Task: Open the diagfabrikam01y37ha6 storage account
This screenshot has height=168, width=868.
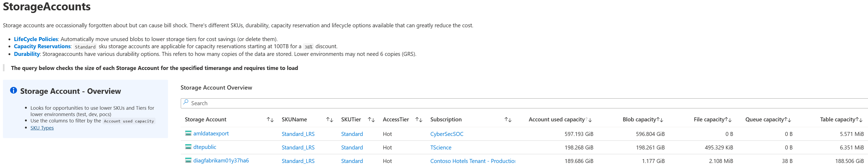Action: (221, 161)
